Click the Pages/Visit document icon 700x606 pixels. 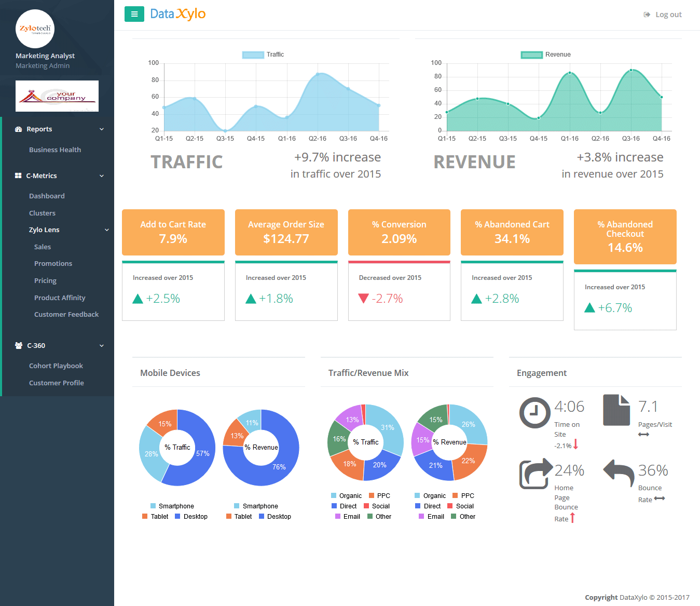[x=616, y=410]
